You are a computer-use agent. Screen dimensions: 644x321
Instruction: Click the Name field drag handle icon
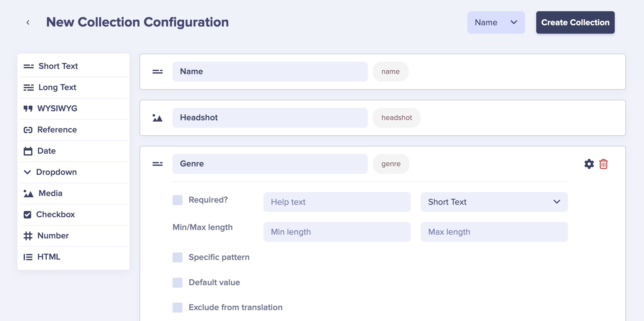(158, 72)
